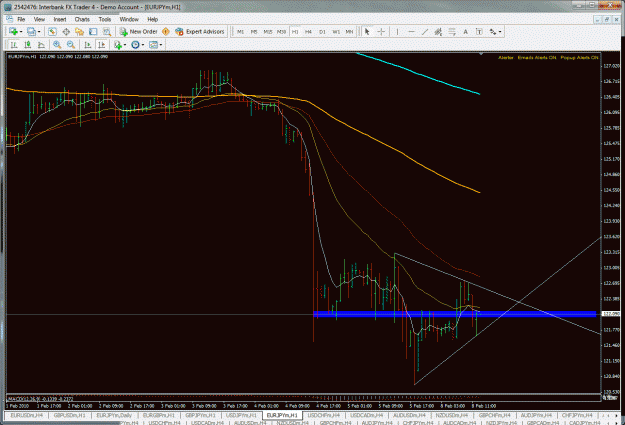625x425 pixels.
Task: Open the Indicators list icon
Action: 117,45
